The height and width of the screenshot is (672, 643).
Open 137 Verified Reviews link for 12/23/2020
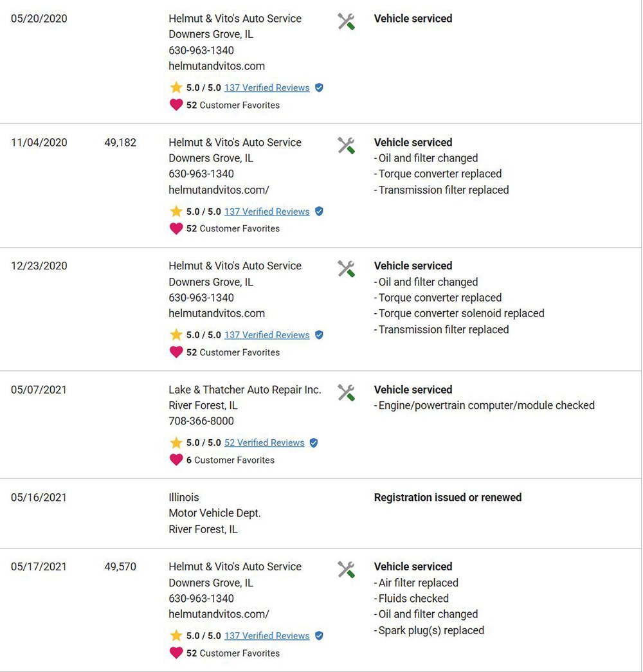click(267, 335)
